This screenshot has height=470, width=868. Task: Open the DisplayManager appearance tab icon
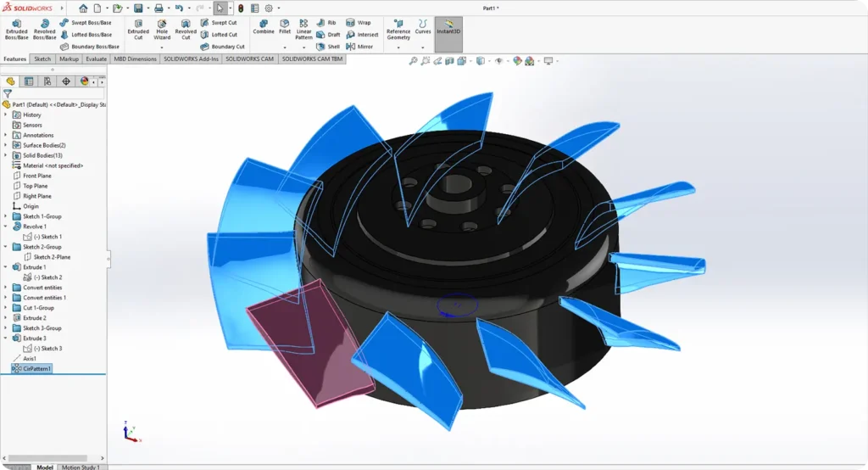tap(84, 81)
